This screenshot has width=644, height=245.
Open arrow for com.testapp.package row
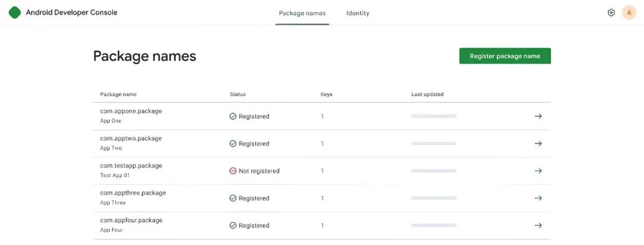click(538, 170)
